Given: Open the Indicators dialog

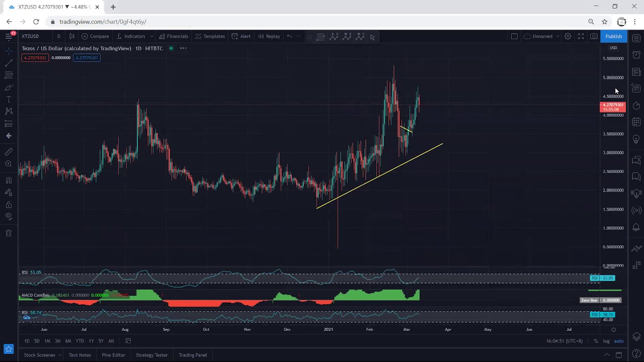Looking at the screenshot, I should 130,36.
